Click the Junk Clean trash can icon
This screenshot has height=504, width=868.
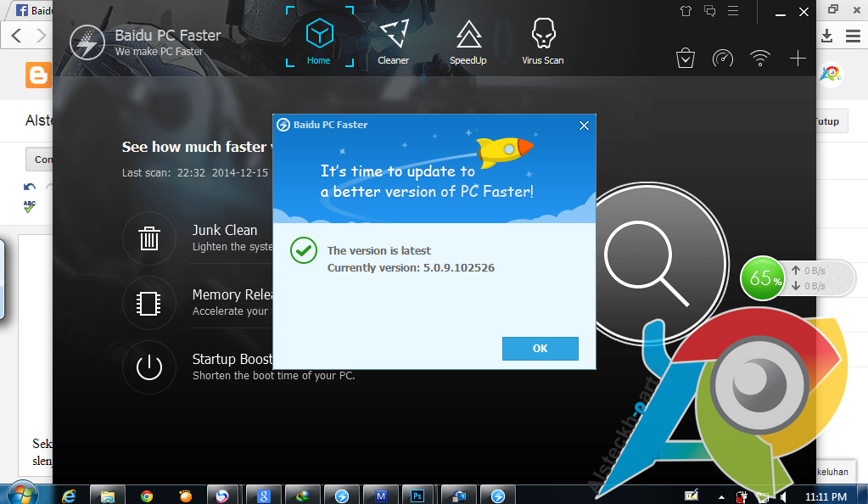[x=149, y=238]
